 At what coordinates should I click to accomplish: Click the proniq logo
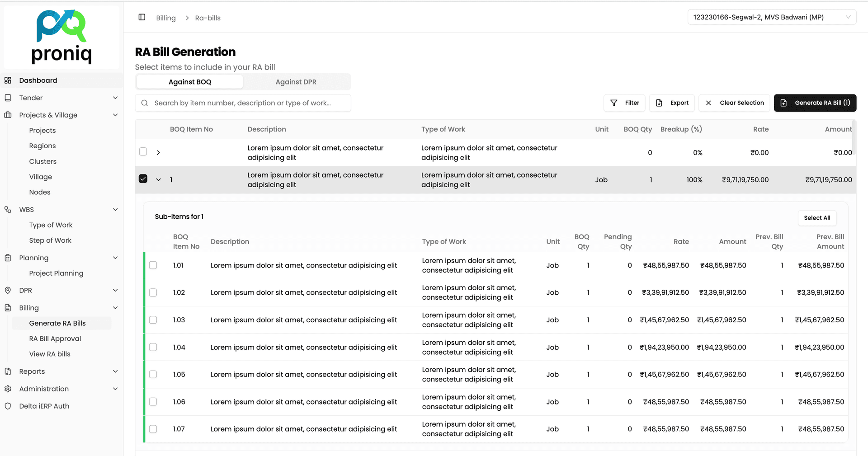click(61, 37)
